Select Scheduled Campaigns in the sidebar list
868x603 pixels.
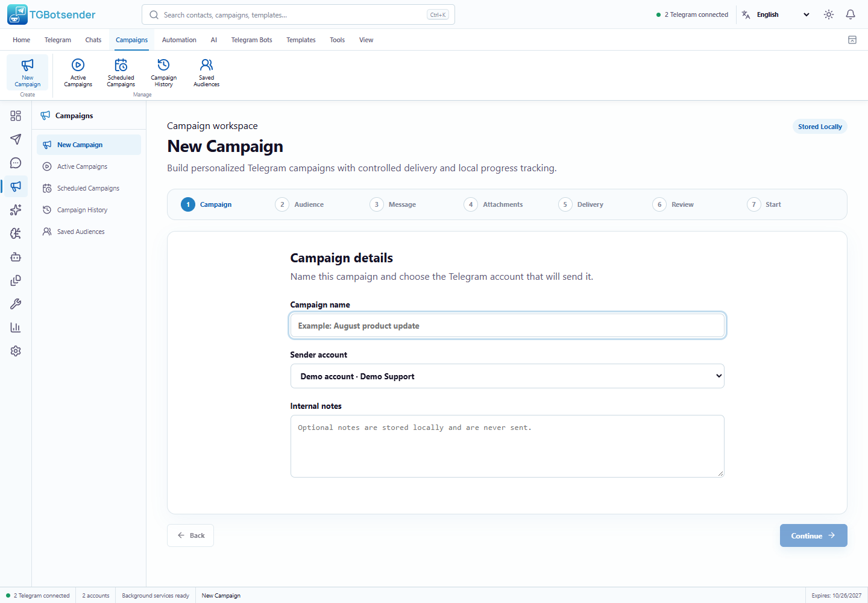tap(89, 188)
